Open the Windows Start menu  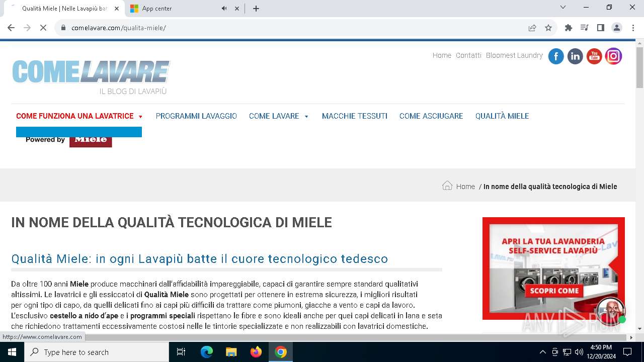12,352
